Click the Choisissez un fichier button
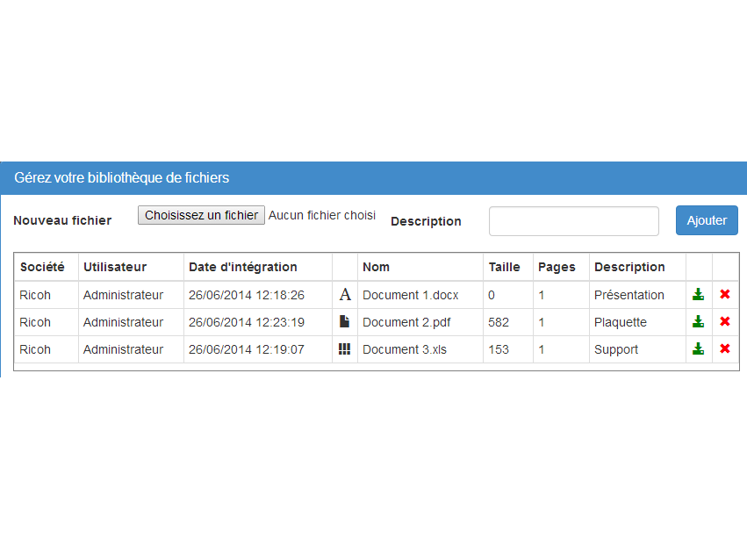The image size is (747, 560). [x=201, y=215]
